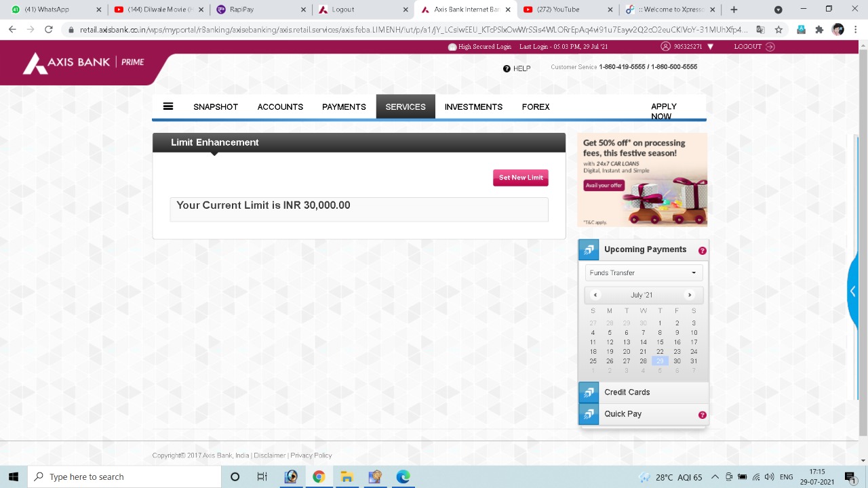Screen dimensions: 868x488
Task: Open Chrome from the taskbar
Action: point(319,476)
